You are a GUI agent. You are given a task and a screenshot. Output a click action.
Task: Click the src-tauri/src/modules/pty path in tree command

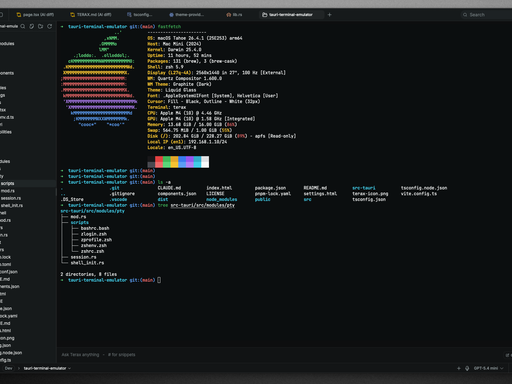(x=203, y=205)
